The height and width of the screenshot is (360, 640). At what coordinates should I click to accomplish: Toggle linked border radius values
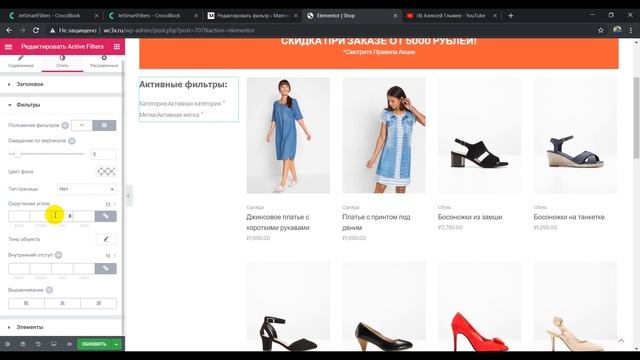pyautogui.click(x=106, y=216)
